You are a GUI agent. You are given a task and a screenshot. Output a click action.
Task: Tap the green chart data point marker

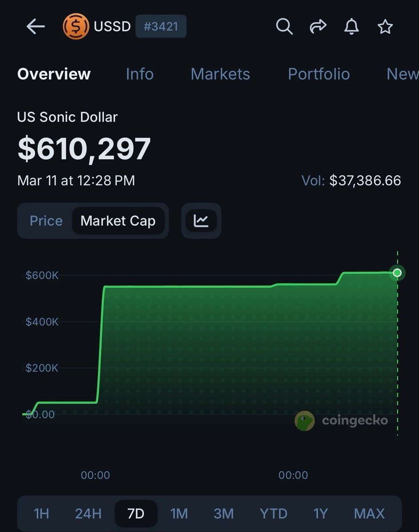pyautogui.click(x=397, y=273)
